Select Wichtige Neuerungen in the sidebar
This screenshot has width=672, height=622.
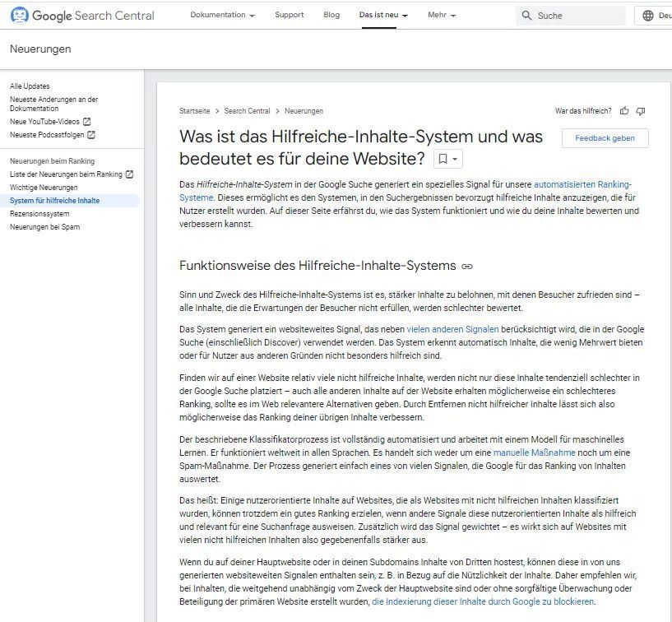(x=44, y=188)
